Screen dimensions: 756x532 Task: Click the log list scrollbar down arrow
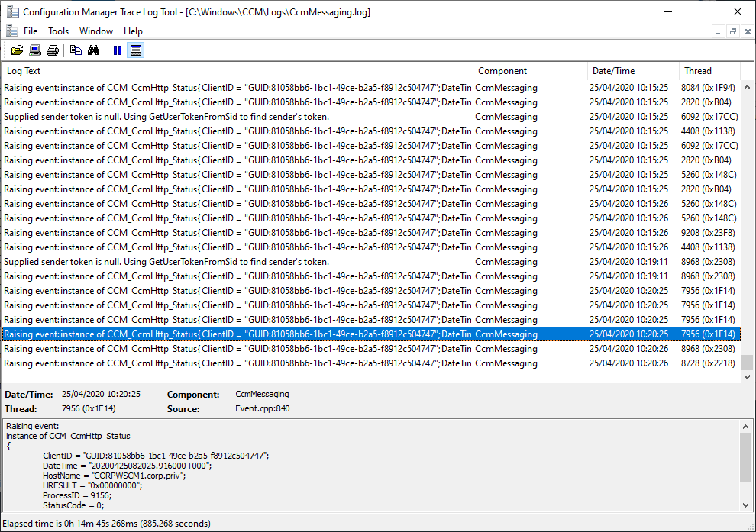(x=748, y=378)
